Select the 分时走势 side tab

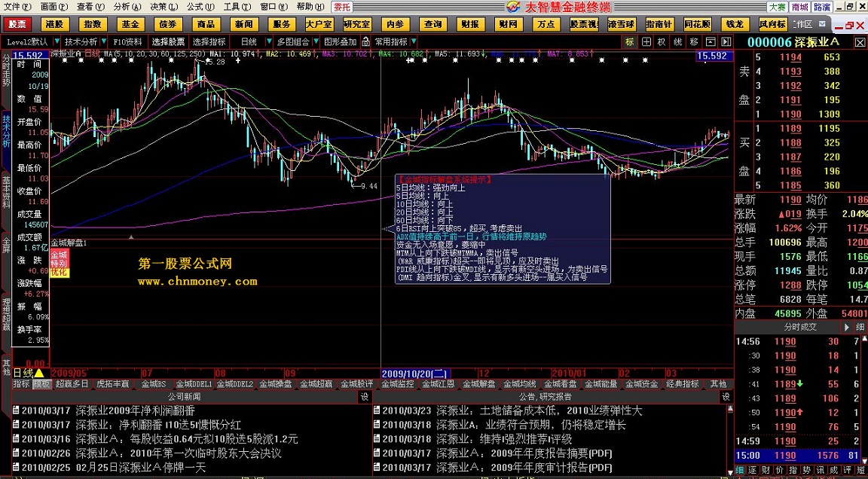6,71
